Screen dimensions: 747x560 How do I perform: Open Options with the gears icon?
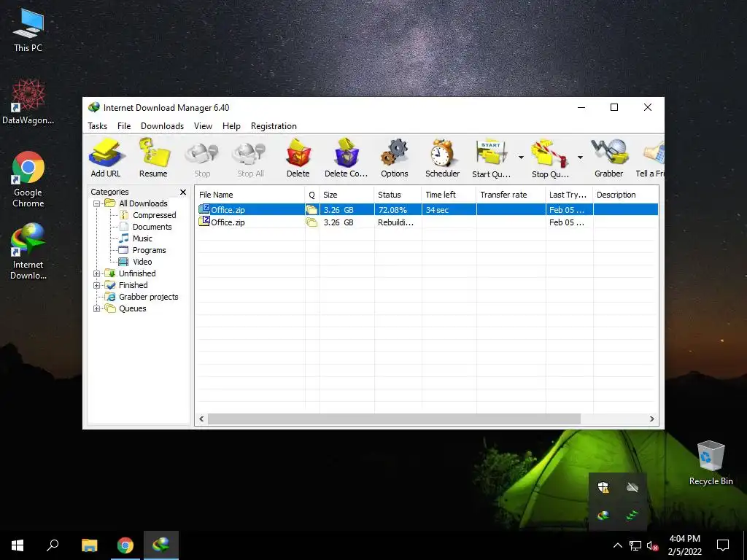pyautogui.click(x=395, y=157)
